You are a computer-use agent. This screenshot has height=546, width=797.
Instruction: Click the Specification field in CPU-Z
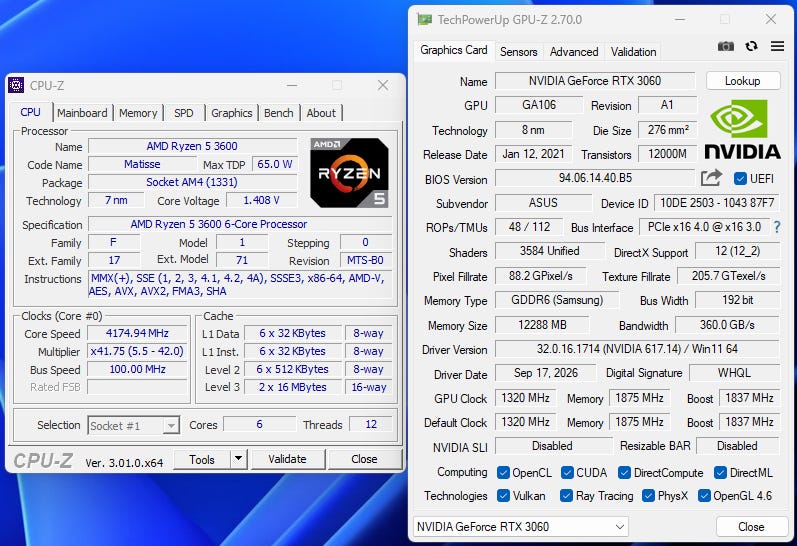(240, 224)
